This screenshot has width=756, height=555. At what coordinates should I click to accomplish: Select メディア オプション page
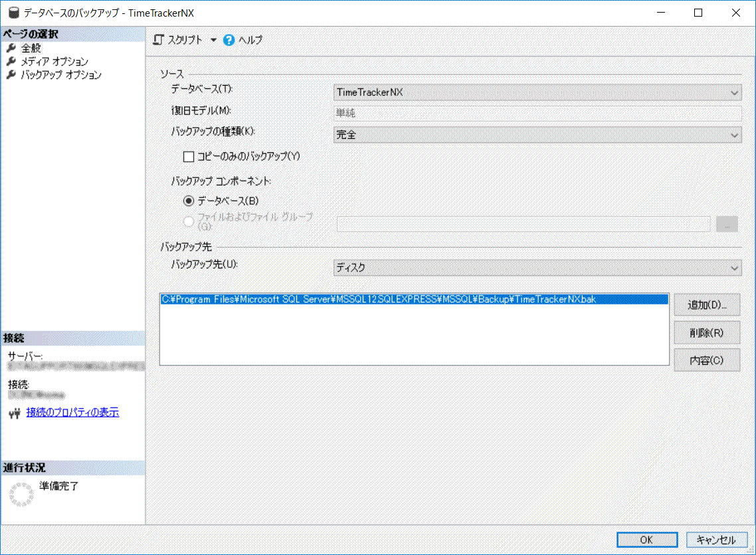point(54,61)
